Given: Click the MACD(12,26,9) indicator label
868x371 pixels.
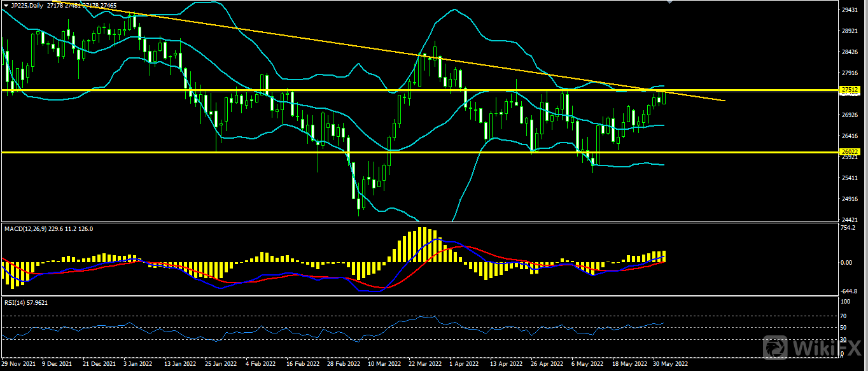Looking at the screenshot, I should coord(25,228).
